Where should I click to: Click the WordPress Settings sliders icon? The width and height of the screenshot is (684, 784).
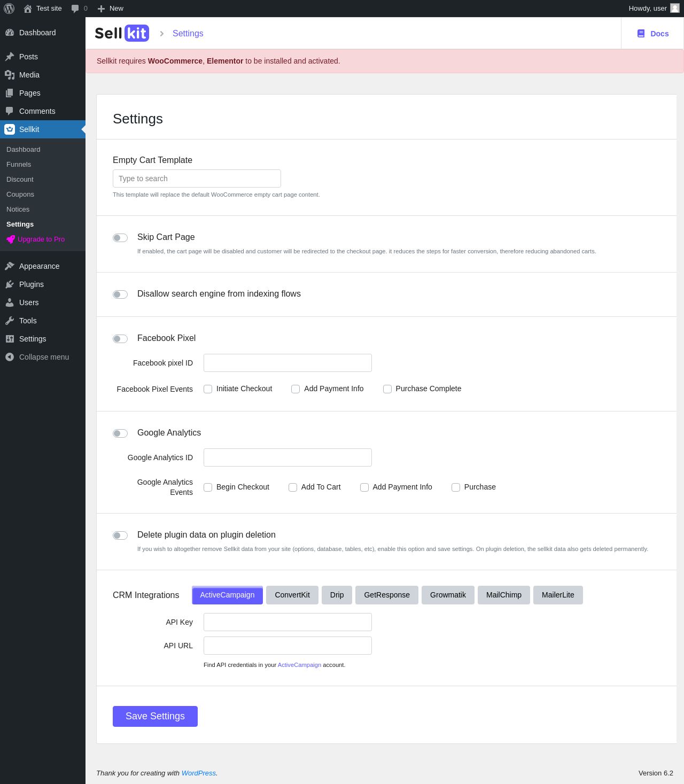(10, 339)
